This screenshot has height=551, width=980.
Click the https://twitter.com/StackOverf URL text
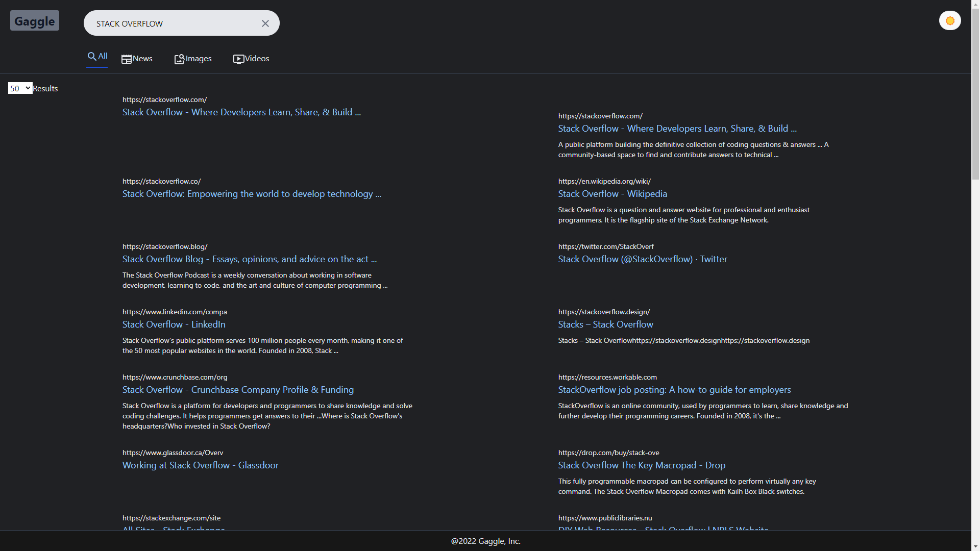606,246
